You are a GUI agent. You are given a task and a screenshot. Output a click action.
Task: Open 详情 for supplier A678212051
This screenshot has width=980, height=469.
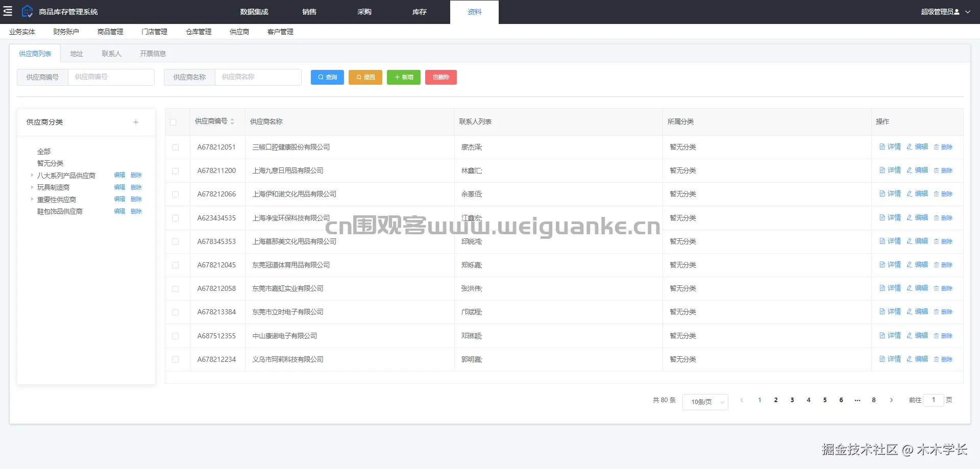coord(890,147)
